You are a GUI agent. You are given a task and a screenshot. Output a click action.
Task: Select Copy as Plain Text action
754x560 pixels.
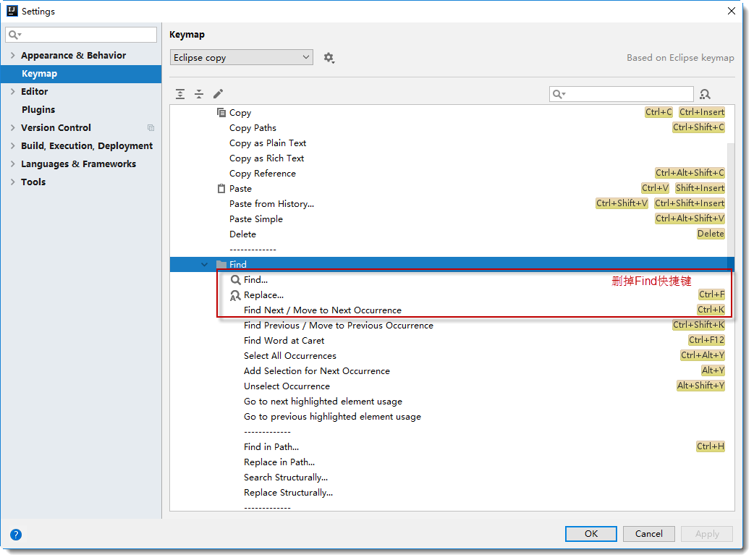(x=267, y=143)
